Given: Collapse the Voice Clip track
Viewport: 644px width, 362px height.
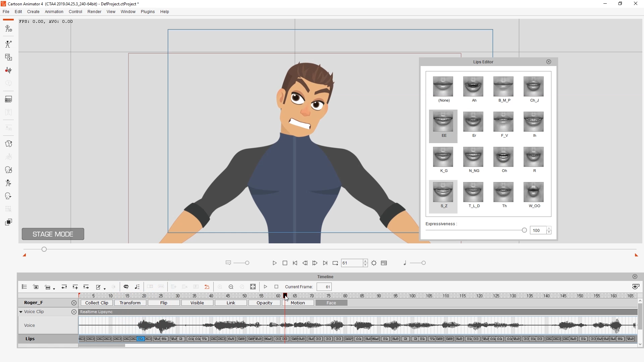Looking at the screenshot, I should tap(21, 312).
